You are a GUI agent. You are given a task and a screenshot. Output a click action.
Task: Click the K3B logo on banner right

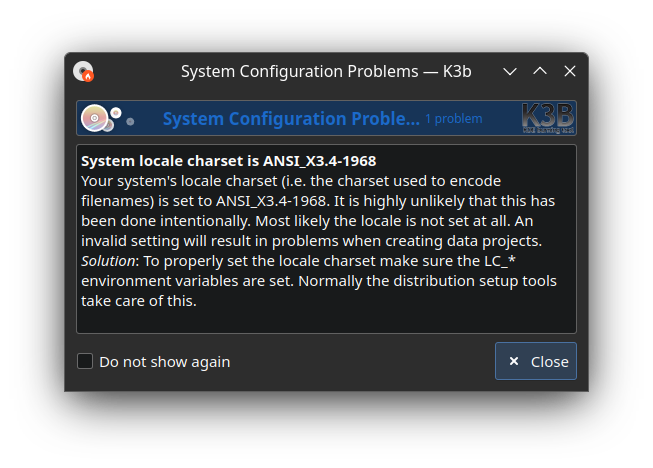tap(548, 118)
